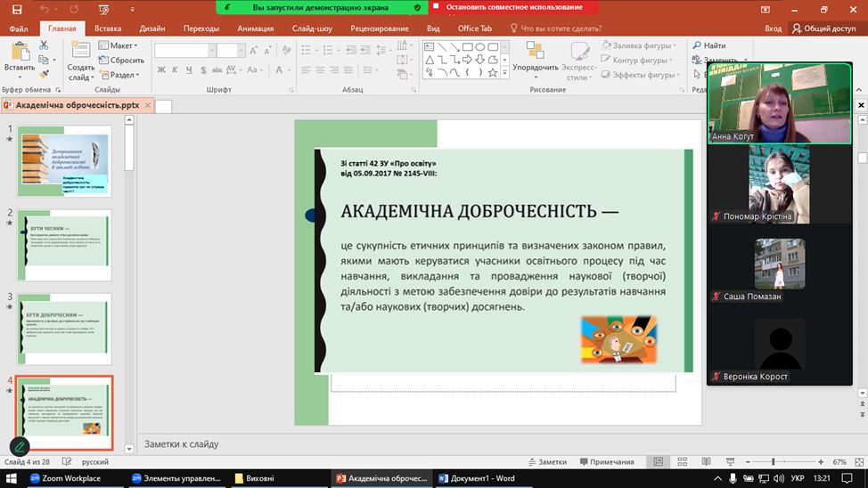Click the Создать слайд icon

80,50
